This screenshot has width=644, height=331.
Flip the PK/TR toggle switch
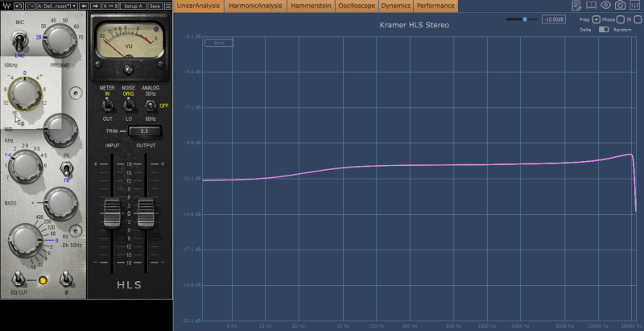pos(66,169)
